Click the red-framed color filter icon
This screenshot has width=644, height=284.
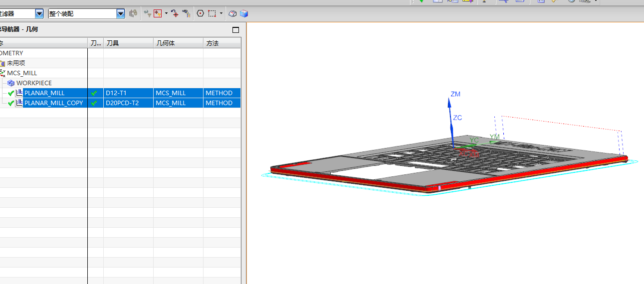click(x=158, y=13)
